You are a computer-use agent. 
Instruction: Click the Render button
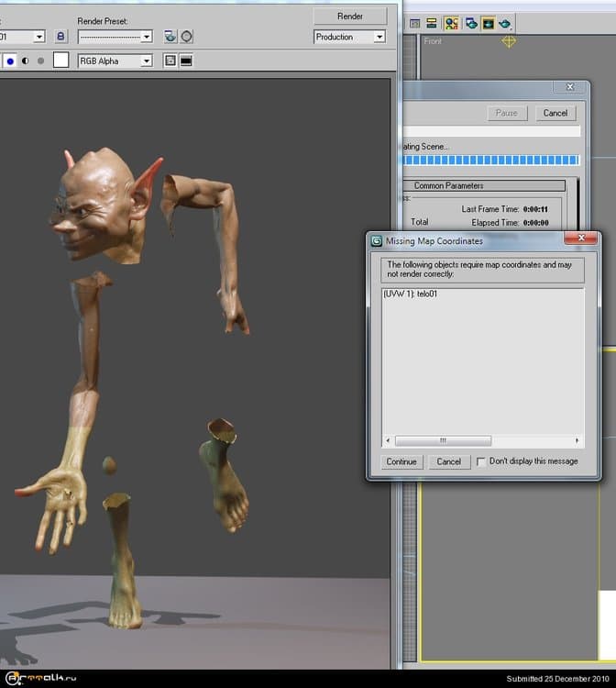pyautogui.click(x=349, y=16)
